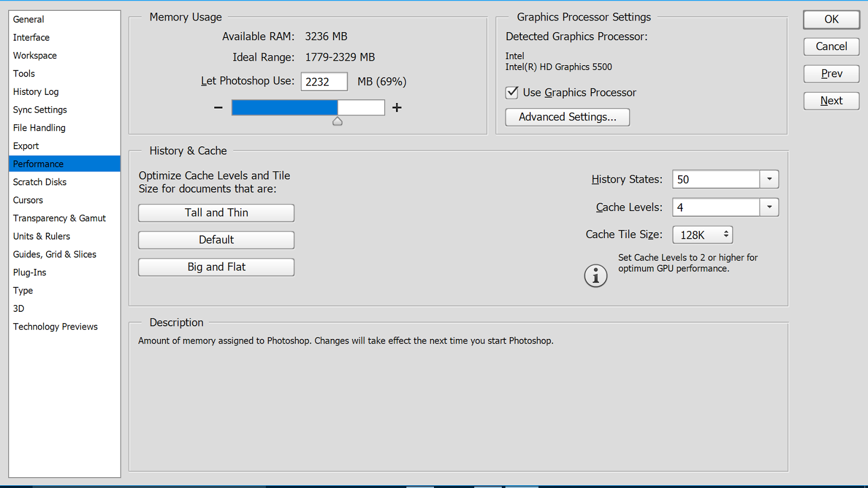Screen dimensions: 868x488
Task: Go to next panel with Next
Action: 832,101
